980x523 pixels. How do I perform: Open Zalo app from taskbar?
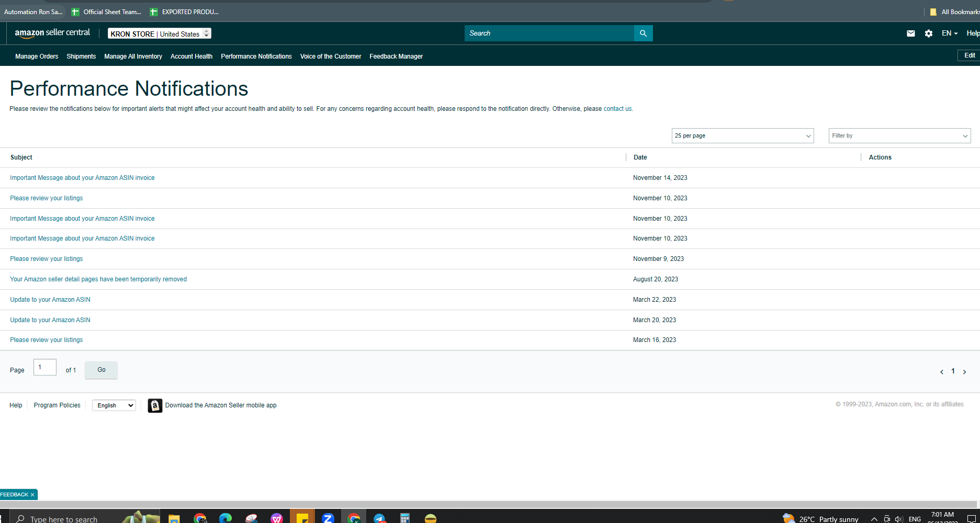tap(328, 518)
